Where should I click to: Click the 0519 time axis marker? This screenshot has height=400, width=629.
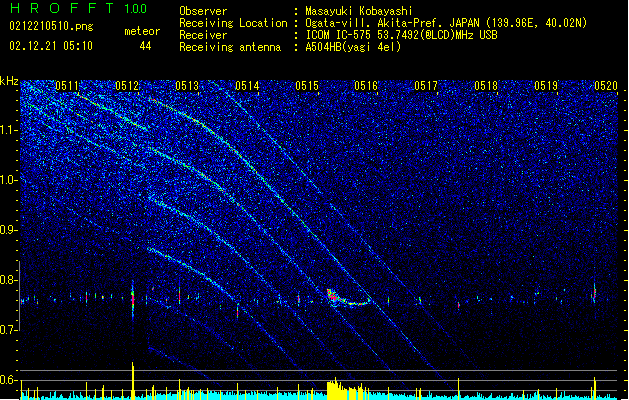tap(546, 86)
